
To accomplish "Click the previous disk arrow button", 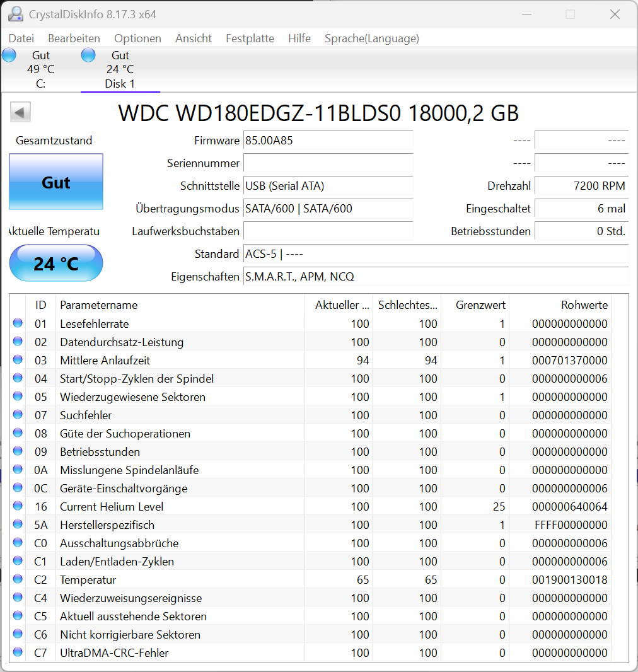I will coord(20,113).
